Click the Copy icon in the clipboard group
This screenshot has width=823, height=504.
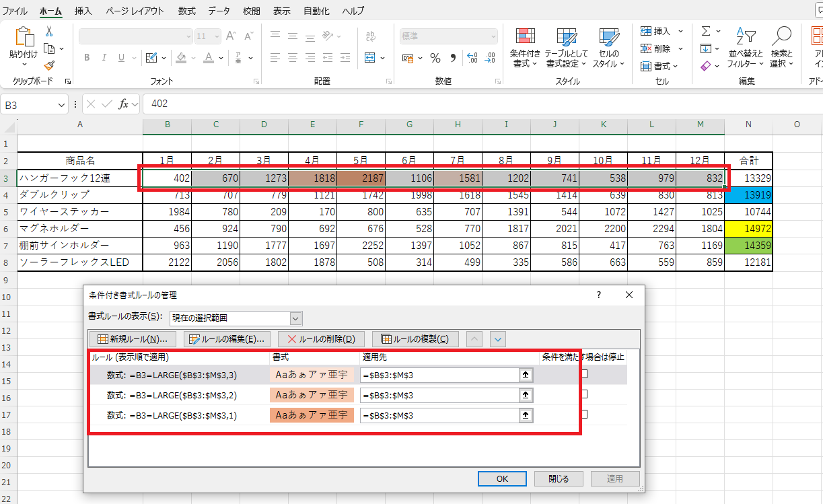pos(49,48)
